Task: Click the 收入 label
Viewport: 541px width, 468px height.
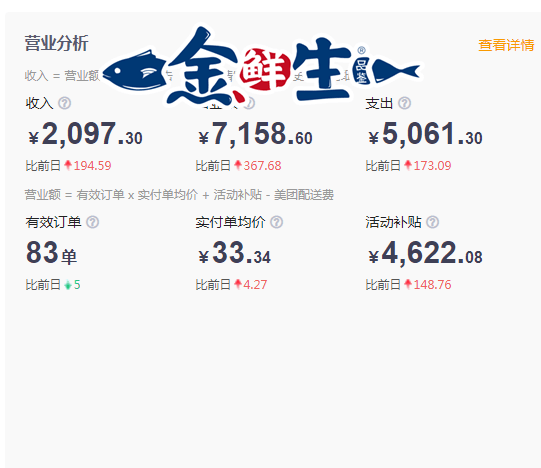Action: (x=40, y=103)
